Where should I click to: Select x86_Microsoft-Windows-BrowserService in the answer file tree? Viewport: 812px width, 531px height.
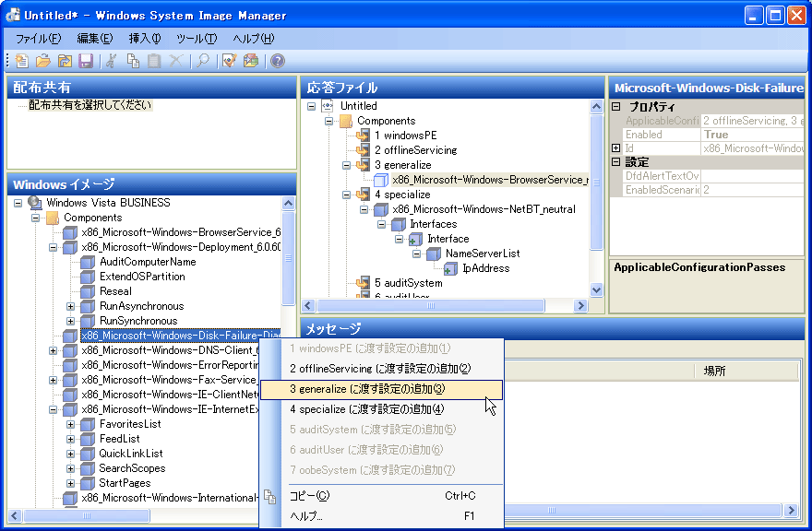point(490,180)
